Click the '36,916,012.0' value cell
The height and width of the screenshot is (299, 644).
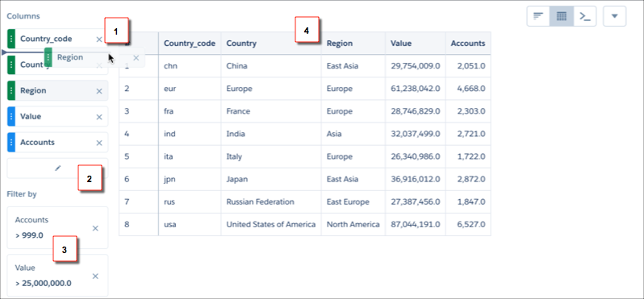click(x=416, y=179)
